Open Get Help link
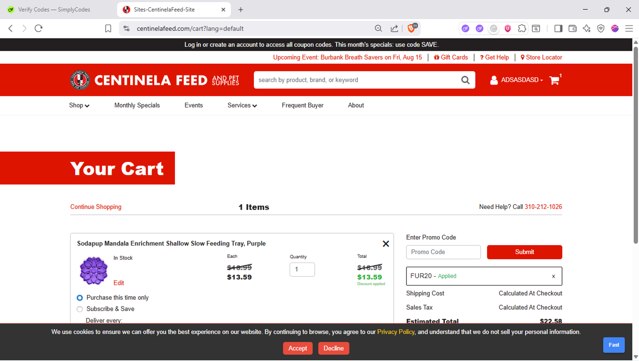 [x=494, y=57]
